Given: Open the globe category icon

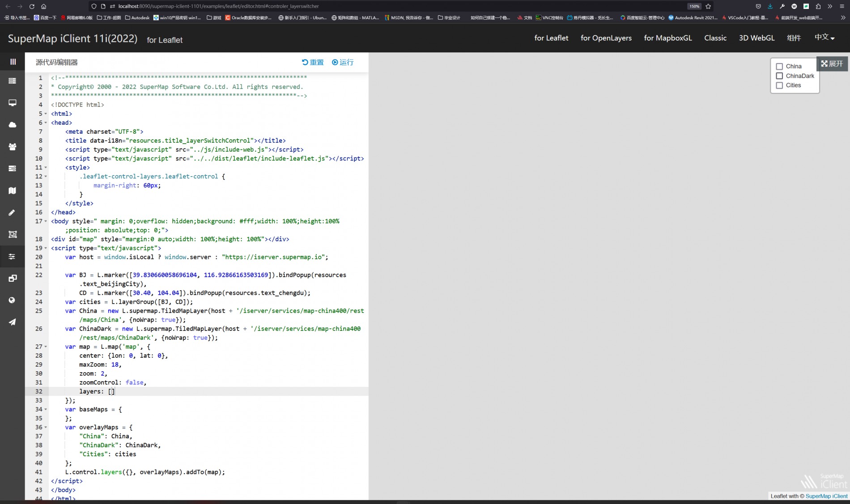Looking at the screenshot, I should (x=13, y=300).
